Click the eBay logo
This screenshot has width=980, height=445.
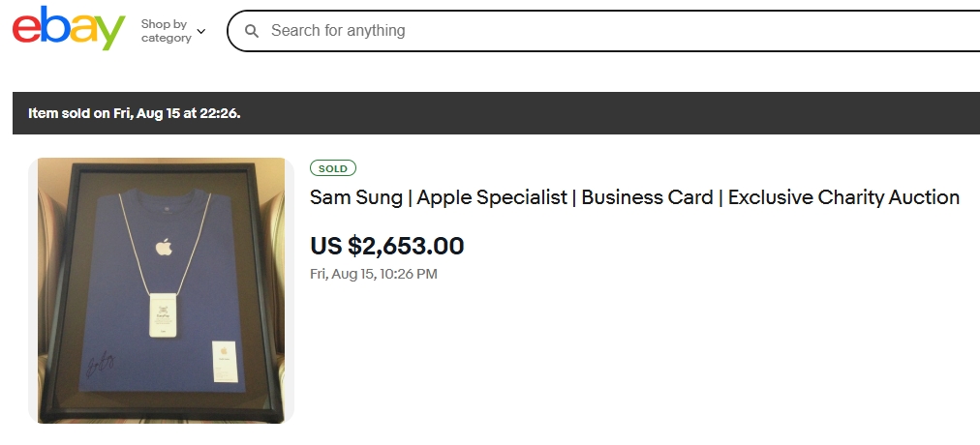tap(69, 29)
